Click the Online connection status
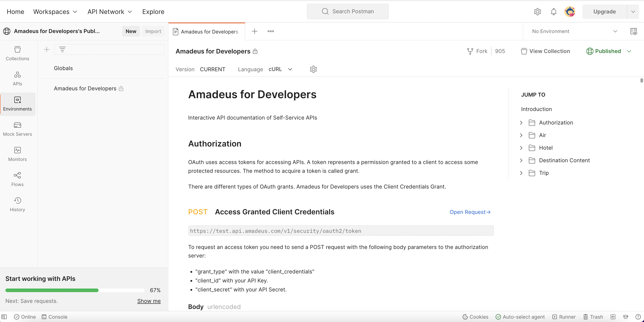 coord(25,317)
